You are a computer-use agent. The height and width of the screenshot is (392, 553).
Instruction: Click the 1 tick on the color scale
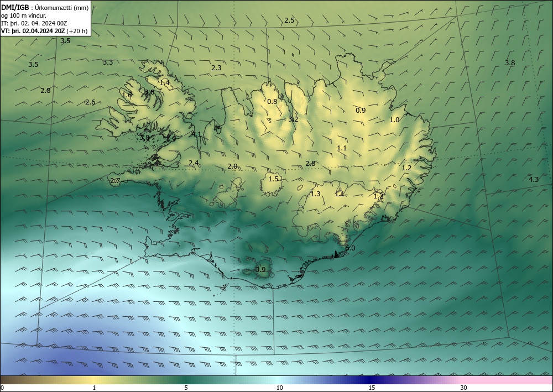click(94, 388)
